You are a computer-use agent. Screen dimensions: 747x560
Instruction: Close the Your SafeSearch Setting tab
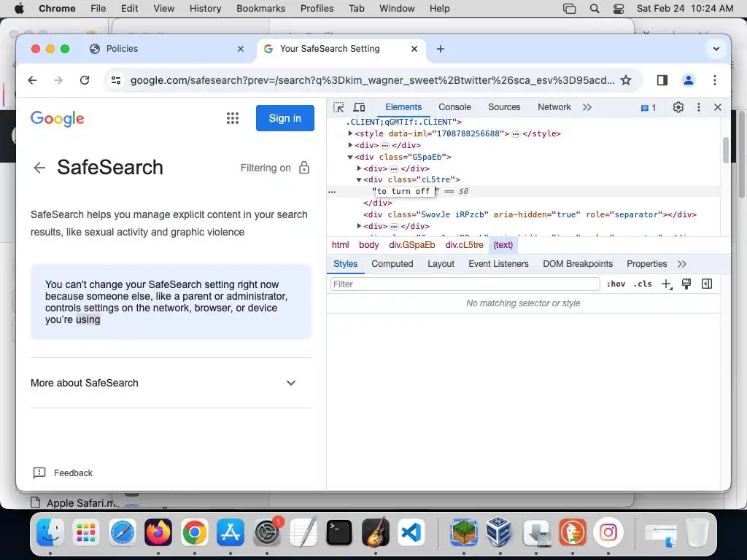414,49
